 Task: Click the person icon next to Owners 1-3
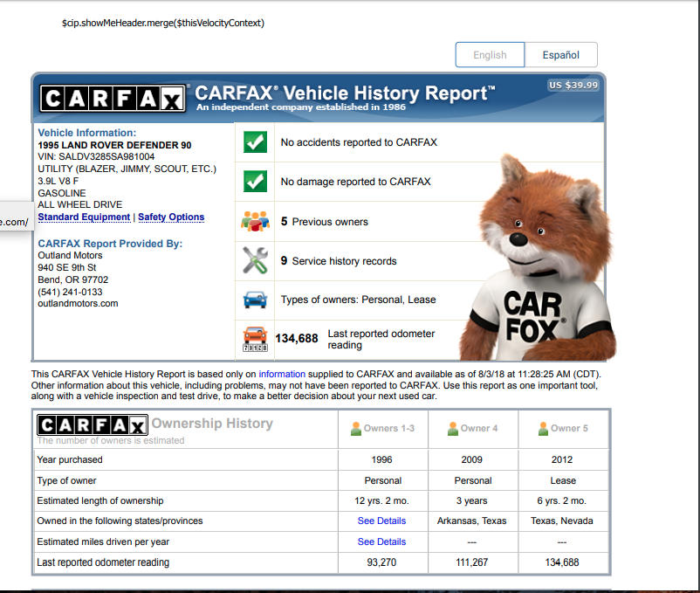(356, 429)
